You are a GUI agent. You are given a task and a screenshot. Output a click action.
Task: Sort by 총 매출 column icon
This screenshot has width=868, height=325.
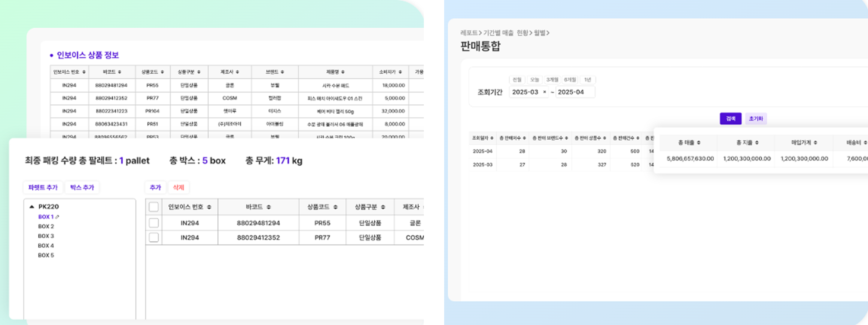coord(699,143)
